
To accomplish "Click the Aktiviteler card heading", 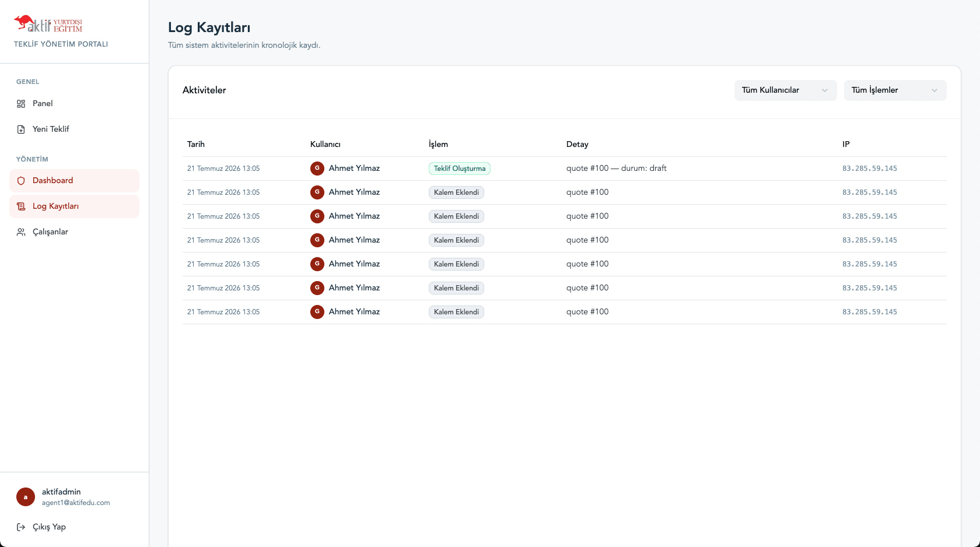I will coord(204,90).
